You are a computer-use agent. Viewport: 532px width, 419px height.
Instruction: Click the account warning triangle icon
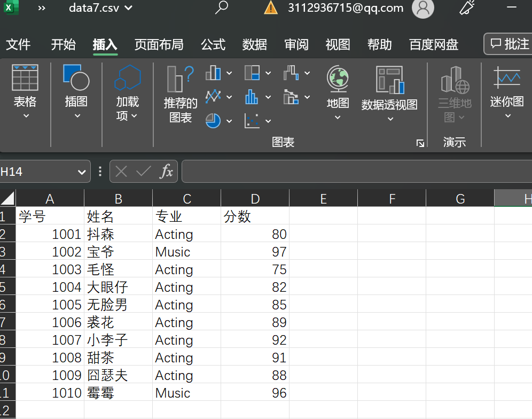point(271,7)
